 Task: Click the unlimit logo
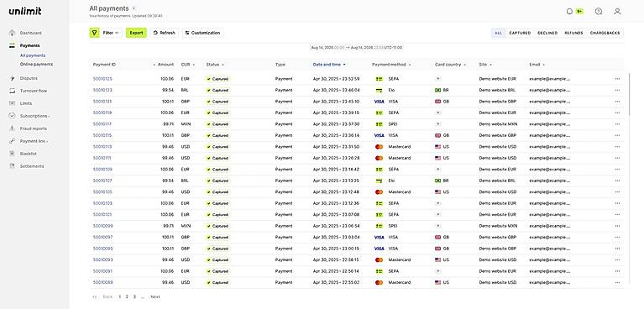coord(25,11)
